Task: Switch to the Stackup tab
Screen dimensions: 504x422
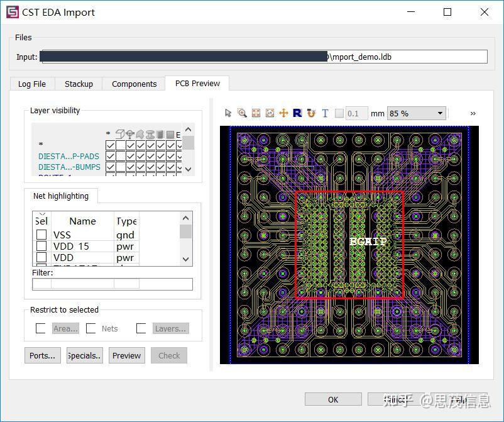Action: pyautogui.click(x=79, y=84)
